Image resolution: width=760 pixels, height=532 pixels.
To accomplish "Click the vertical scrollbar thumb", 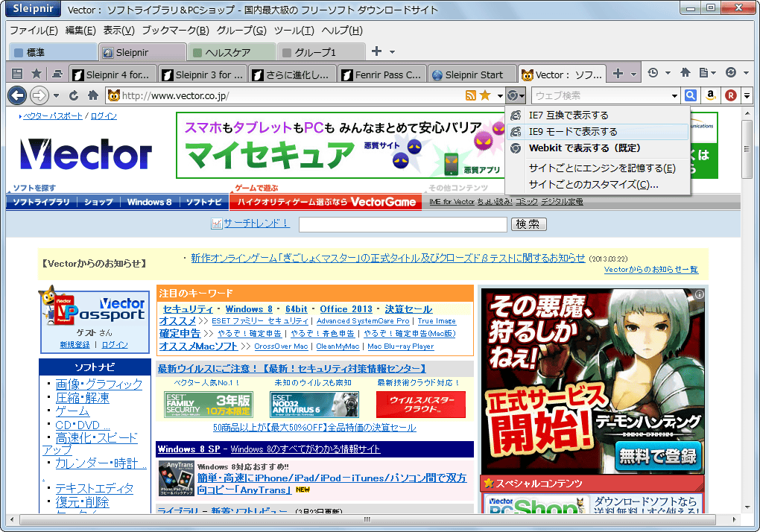I will coord(747,149).
